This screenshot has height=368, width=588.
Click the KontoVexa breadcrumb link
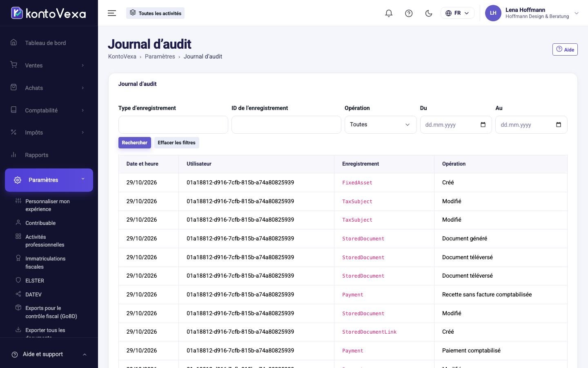pyautogui.click(x=122, y=56)
